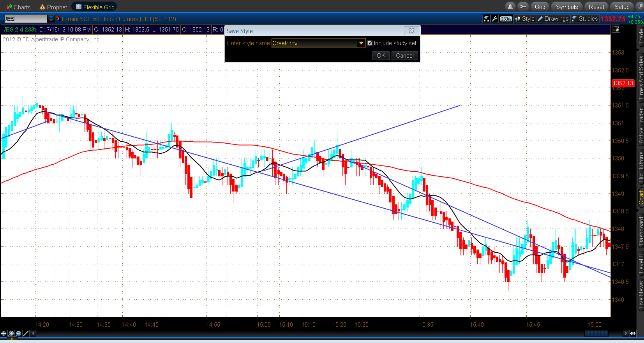Click the zoom in magnifier
Viewport: 644px width, 343px height.
pyautogui.click(x=11, y=333)
